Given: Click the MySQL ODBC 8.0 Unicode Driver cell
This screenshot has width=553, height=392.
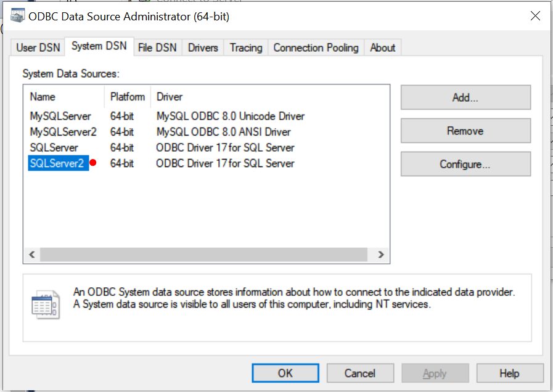Looking at the screenshot, I should 231,116.
